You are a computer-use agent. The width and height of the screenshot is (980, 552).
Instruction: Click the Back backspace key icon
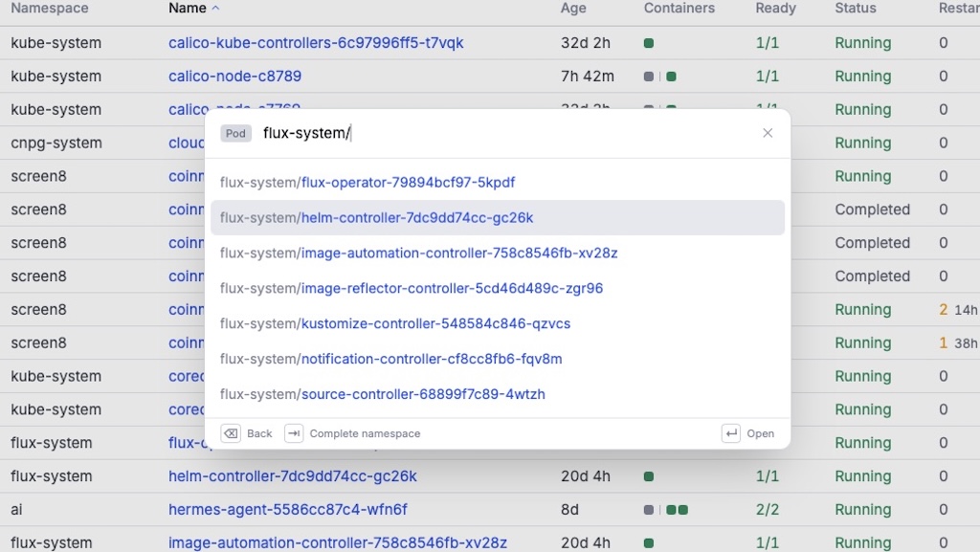point(231,433)
